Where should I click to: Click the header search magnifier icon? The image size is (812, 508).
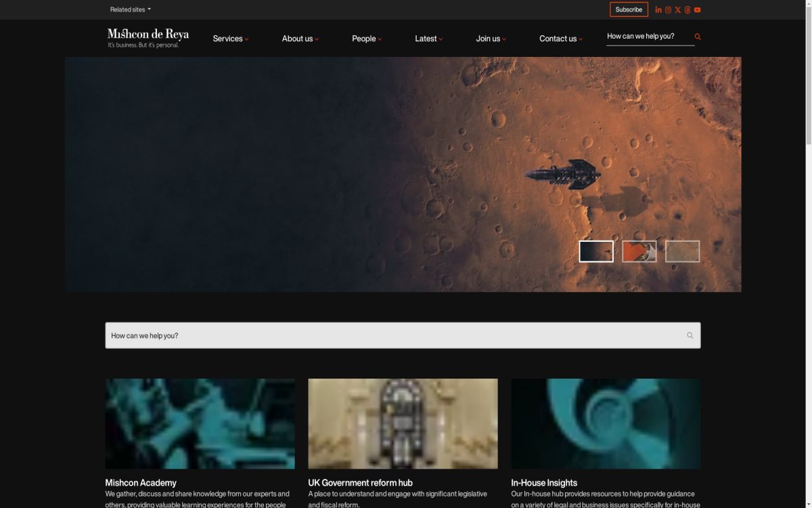(x=698, y=37)
